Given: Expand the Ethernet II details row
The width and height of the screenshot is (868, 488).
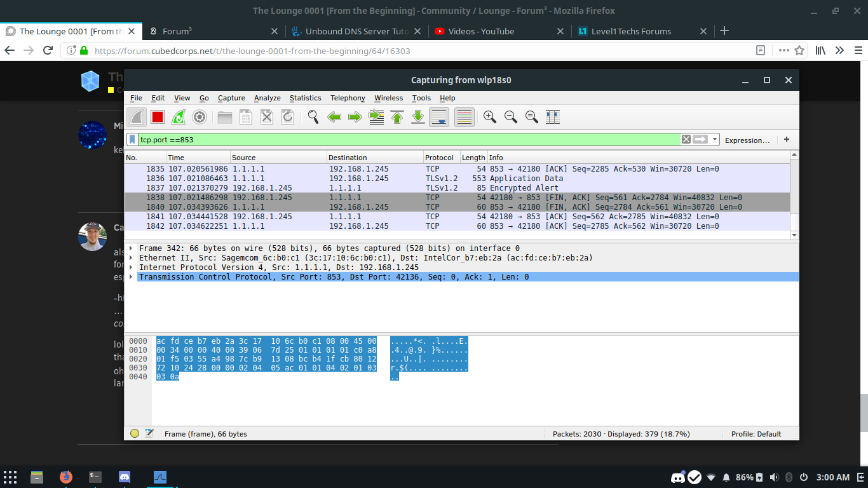Looking at the screenshot, I should (x=132, y=258).
